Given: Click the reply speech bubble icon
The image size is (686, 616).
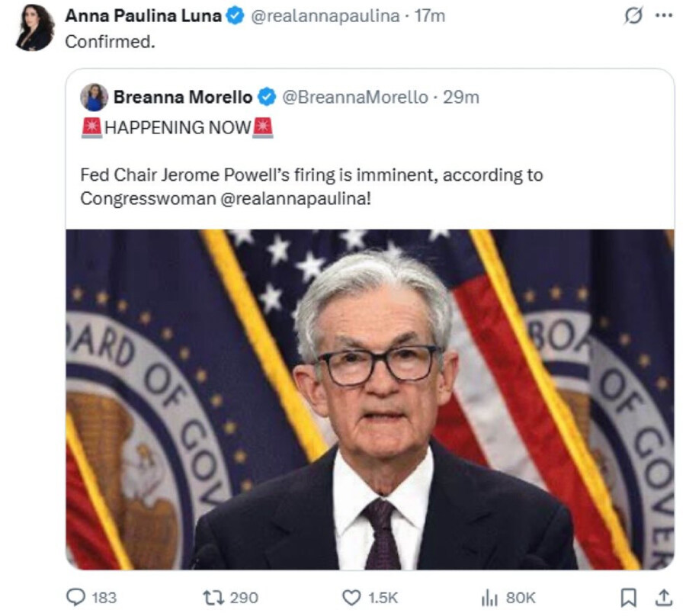Looking at the screenshot, I should pyautogui.click(x=75, y=597).
